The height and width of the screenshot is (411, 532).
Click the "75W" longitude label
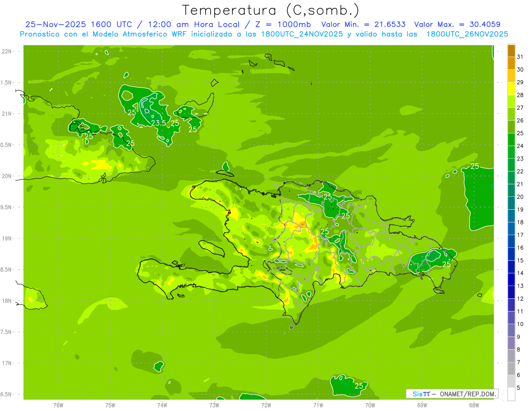(x=110, y=405)
